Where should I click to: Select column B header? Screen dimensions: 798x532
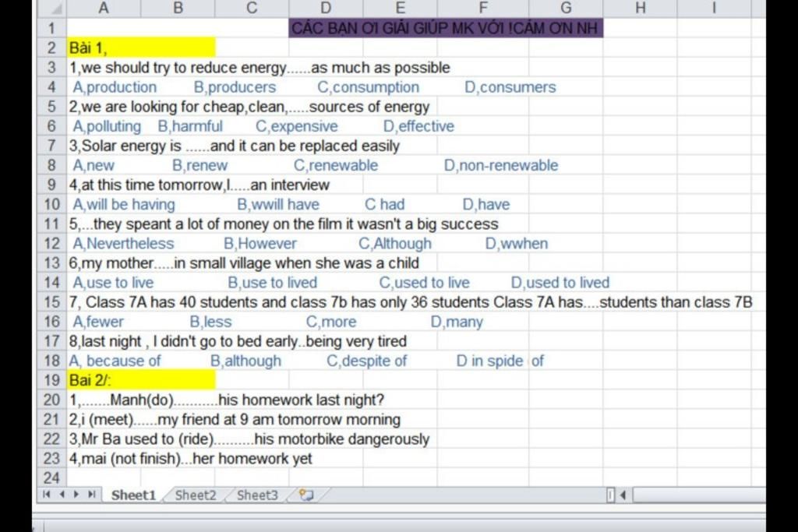click(178, 8)
